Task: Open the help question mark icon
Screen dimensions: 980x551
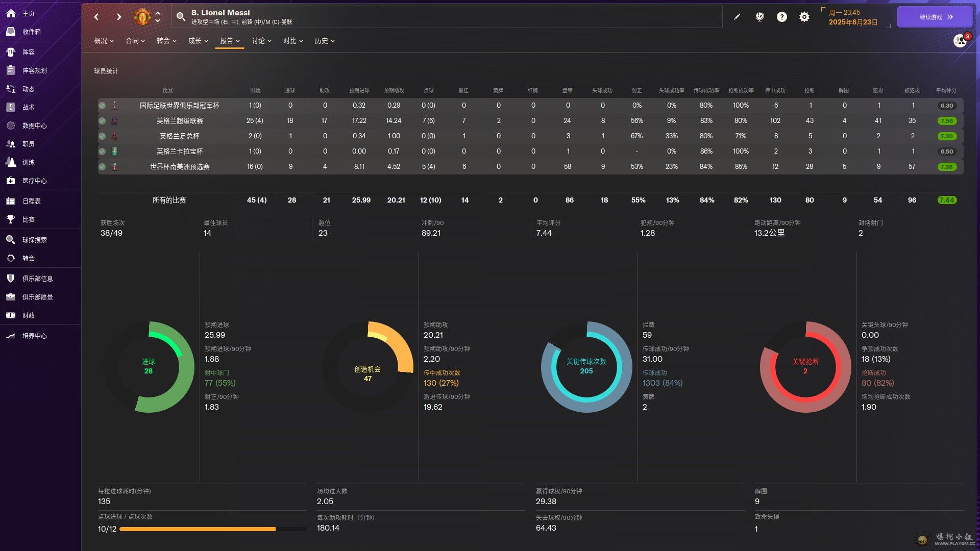Action: [782, 17]
